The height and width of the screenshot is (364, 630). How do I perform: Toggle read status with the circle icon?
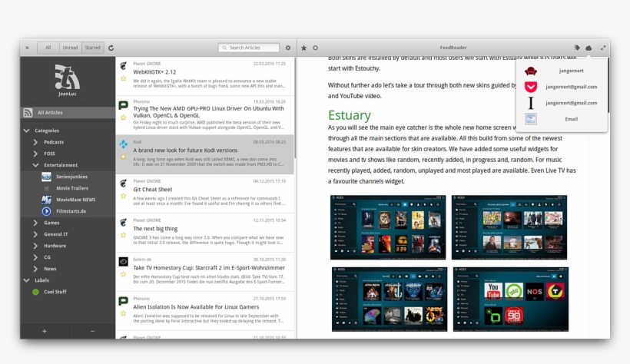point(316,48)
